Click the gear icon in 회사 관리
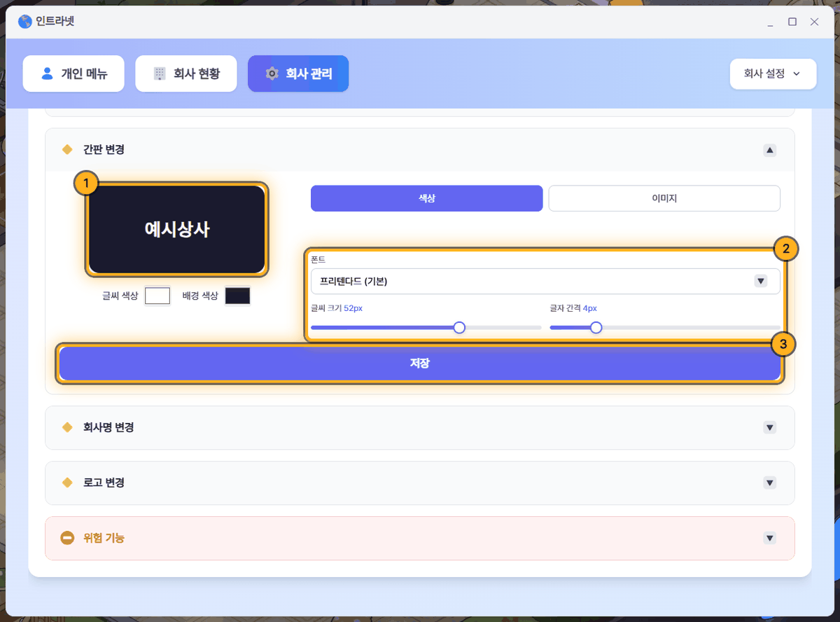Viewport: 840px width, 622px height. 272,74
